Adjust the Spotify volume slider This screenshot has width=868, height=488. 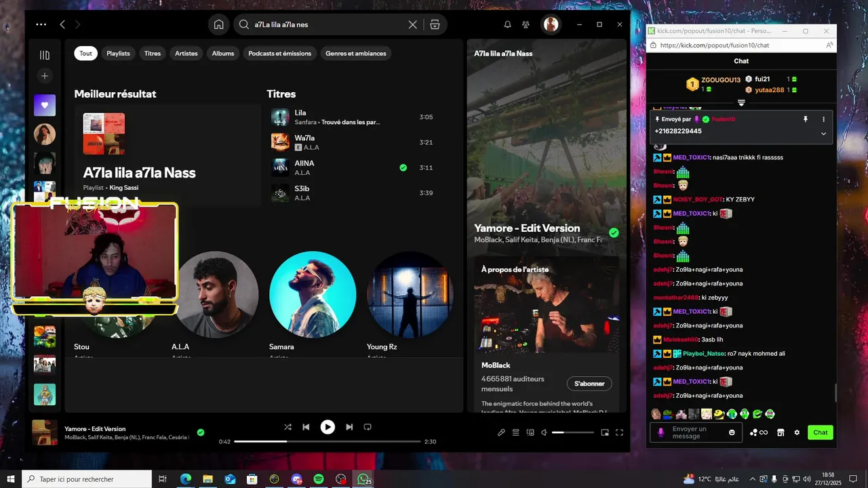point(573,432)
